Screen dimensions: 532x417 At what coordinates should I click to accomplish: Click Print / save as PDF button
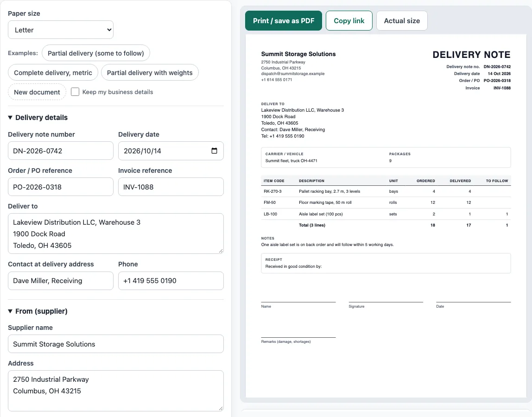point(284,21)
